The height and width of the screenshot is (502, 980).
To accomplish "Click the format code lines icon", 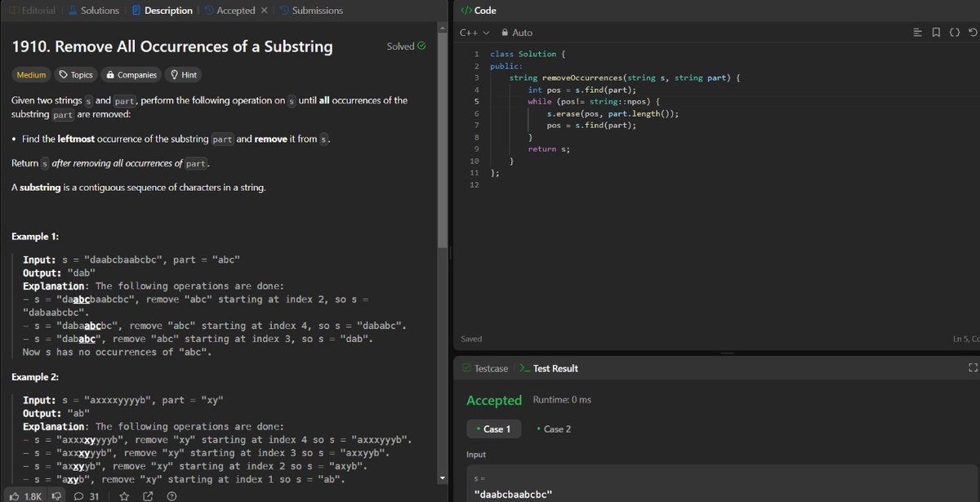I will [x=917, y=33].
